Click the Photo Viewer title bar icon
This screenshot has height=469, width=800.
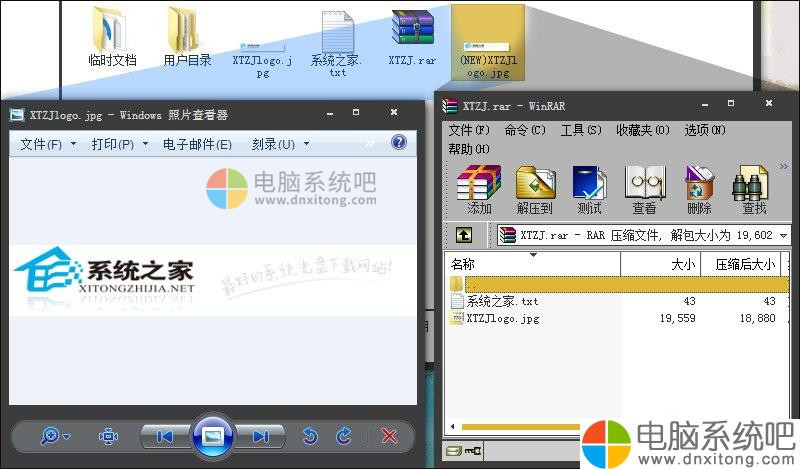(17, 115)
